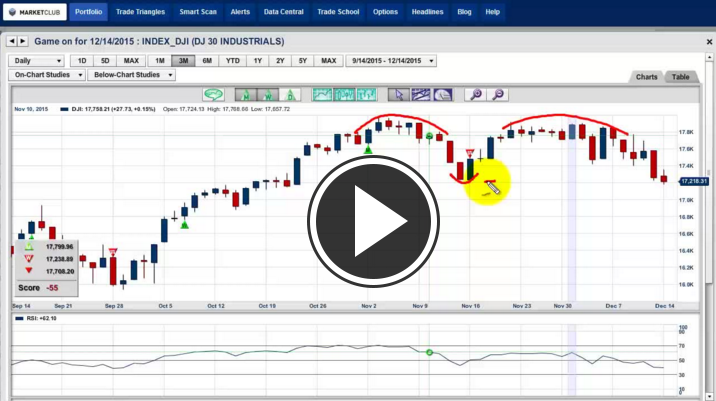716x401 pixels.
Task: Select the trendline drawing tool
Action: pyautogui.click(x=421, y=95)
